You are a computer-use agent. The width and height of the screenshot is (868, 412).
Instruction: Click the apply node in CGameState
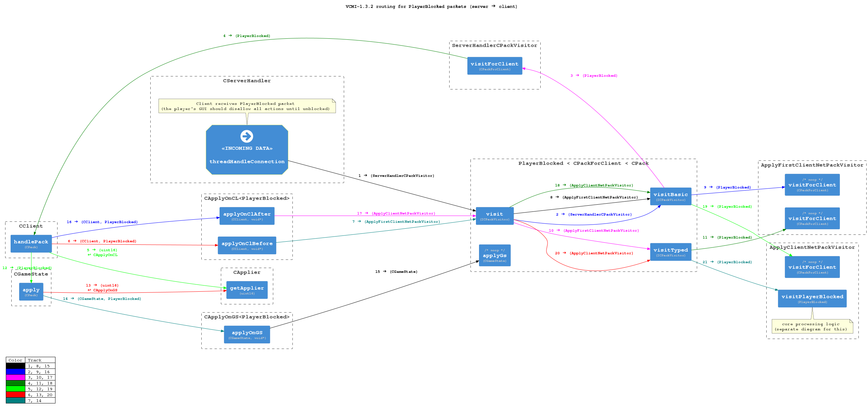(31, 292)
